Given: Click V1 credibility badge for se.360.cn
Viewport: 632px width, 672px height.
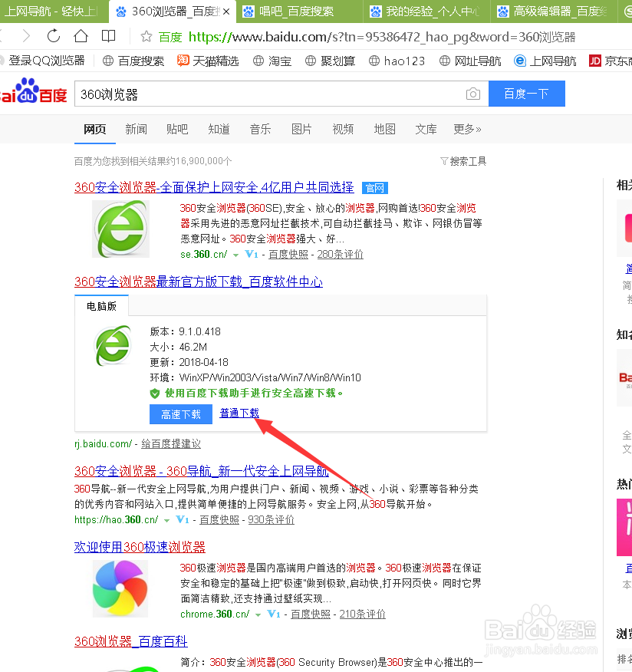Looking at the screenshot, I should [252, 254].
